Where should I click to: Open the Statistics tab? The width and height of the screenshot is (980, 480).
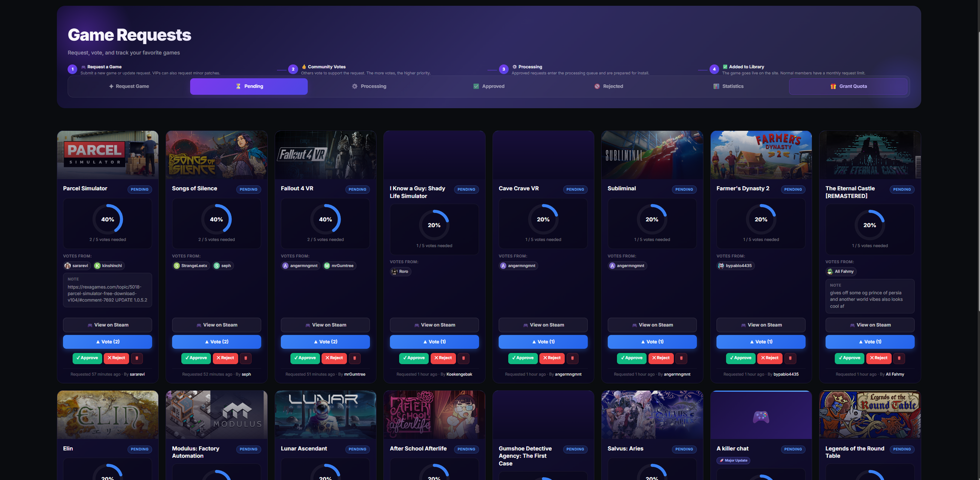pos(728,86)
